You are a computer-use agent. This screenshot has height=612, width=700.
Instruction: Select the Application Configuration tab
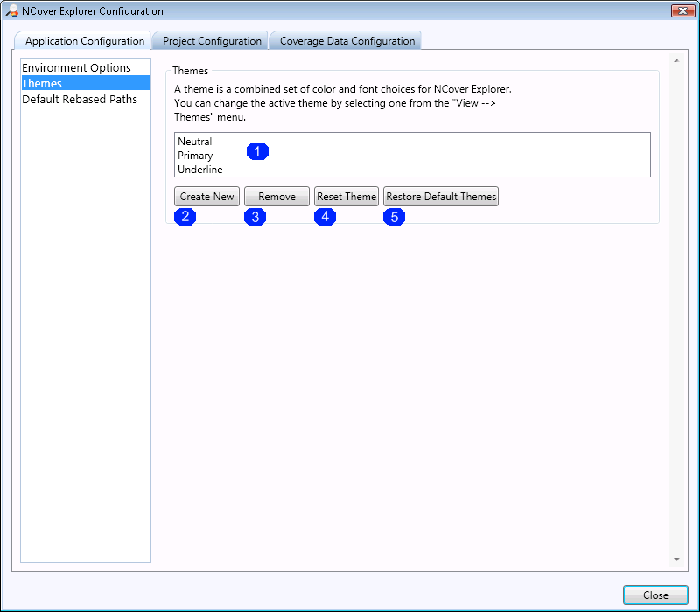point(83,40)
